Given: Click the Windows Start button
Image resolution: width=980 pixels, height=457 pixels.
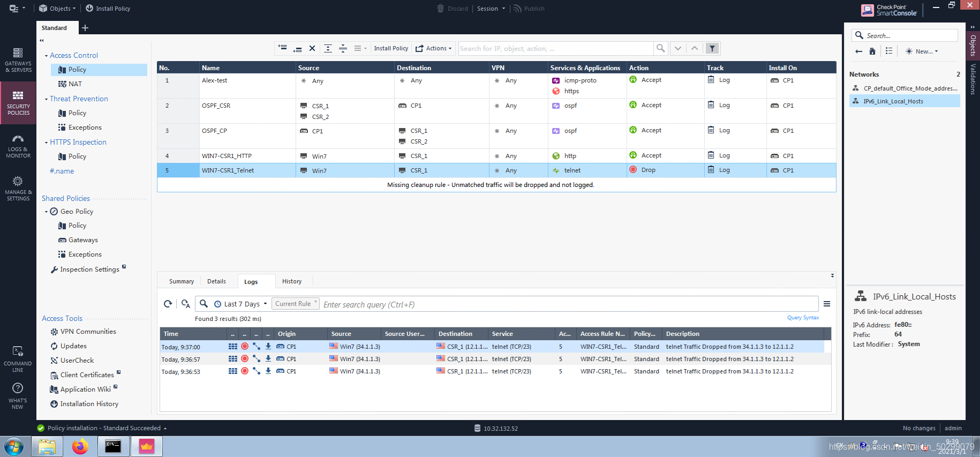Looking at the screenshot, I should tap(14, 446).
